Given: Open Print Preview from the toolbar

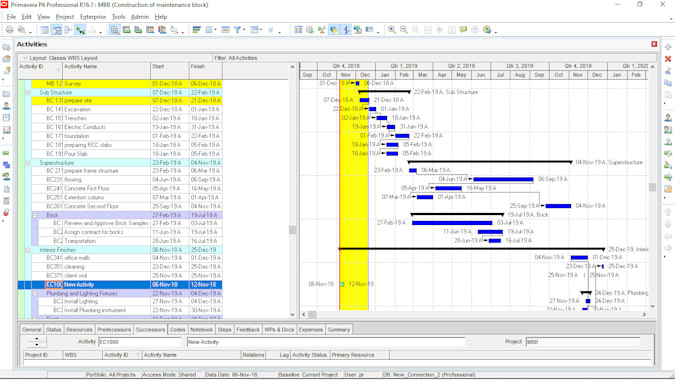Looking at the screenshot, I should click(21, 30).
